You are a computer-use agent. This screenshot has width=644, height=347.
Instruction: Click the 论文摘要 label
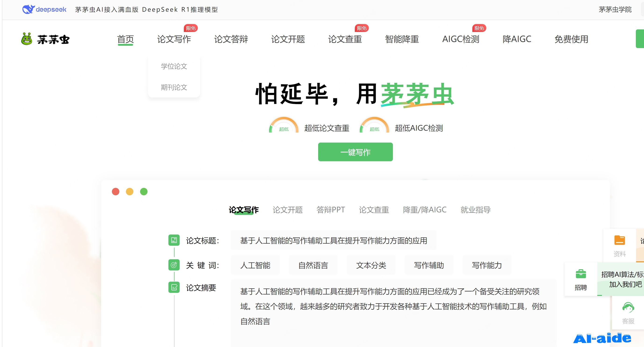pyautogui.click(x=201, y=287)
